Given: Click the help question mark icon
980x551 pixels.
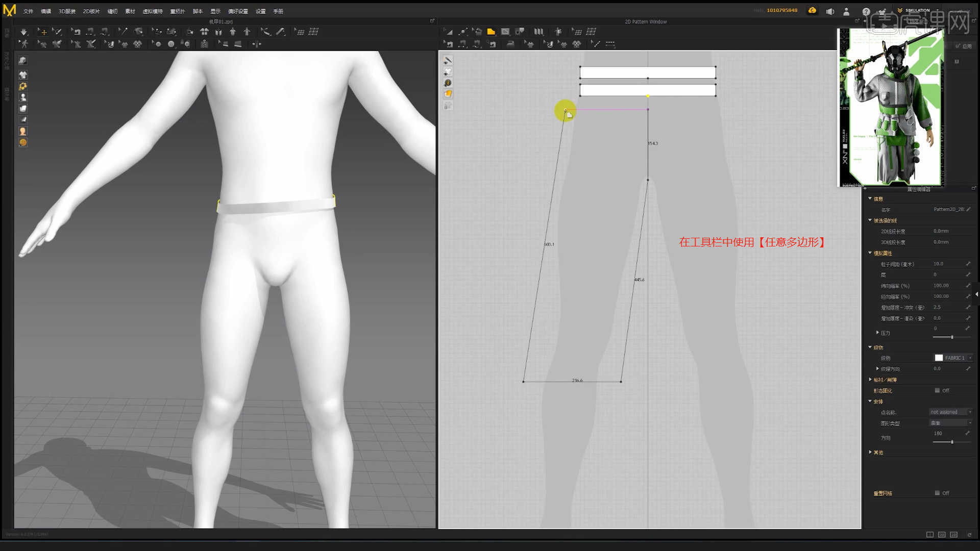Looking at the screenshot, I should (866, 11).
